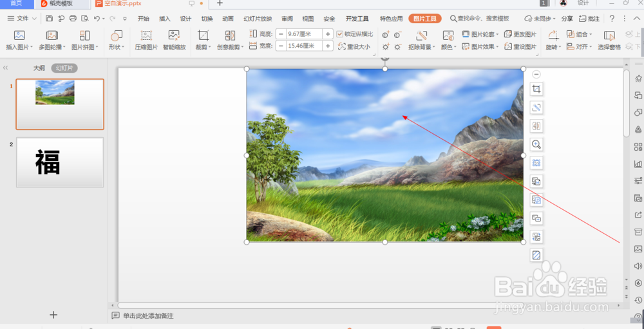Switch to 设计 Design ribbon tab
This screenshot has width=644, height=329.
pos(185,19)
